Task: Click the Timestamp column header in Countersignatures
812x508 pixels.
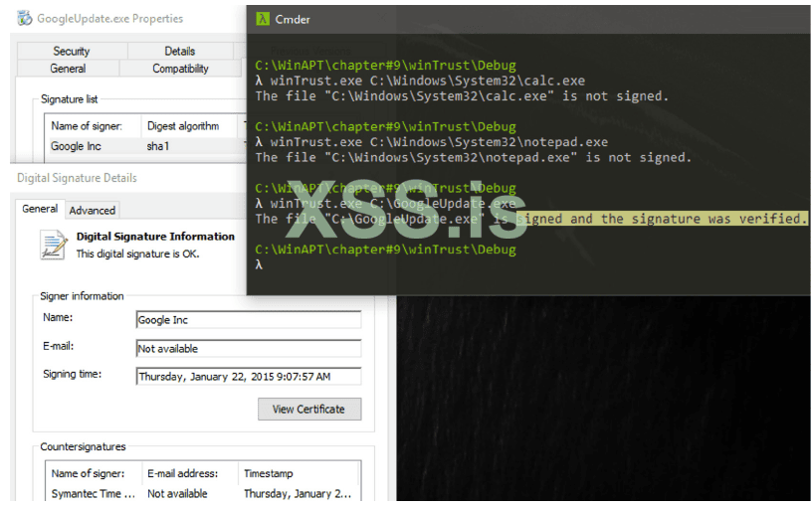Action: click(x=269, y=473)
